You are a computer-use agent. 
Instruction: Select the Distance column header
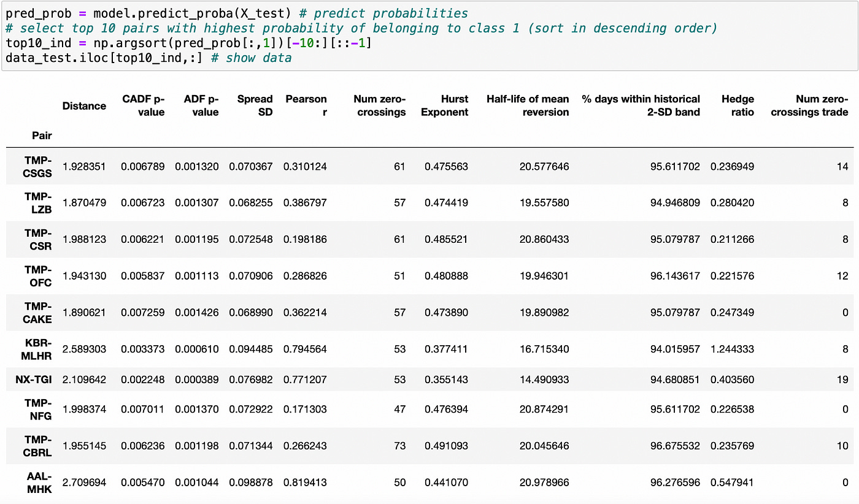click(84, 105)
